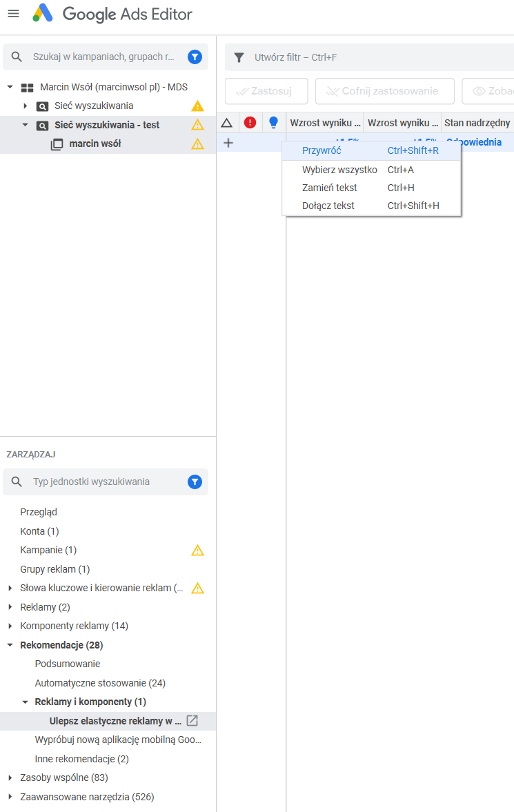The width and height of the screenshot is (514, 812).
Task: Open filter for unit type search
Action: point(195,482)
